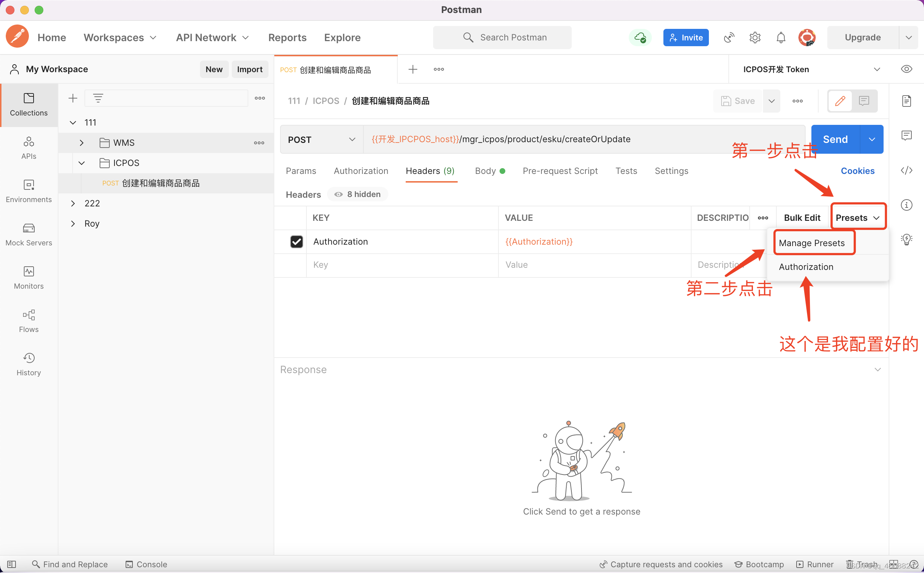This screenshot has height=573, width=924.
Task: Click the settings gear icon in the header
Action: pyautogui.click(x=755, y=38)
